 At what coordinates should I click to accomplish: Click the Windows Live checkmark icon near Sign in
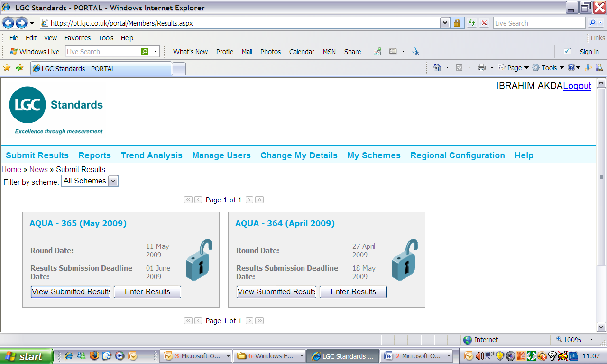567,51
